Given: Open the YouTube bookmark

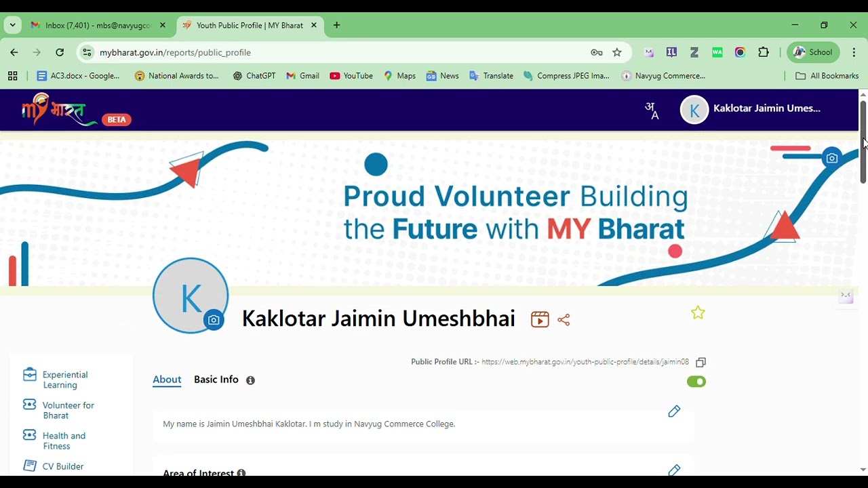Looking at the screenshot, I should 351,76.
